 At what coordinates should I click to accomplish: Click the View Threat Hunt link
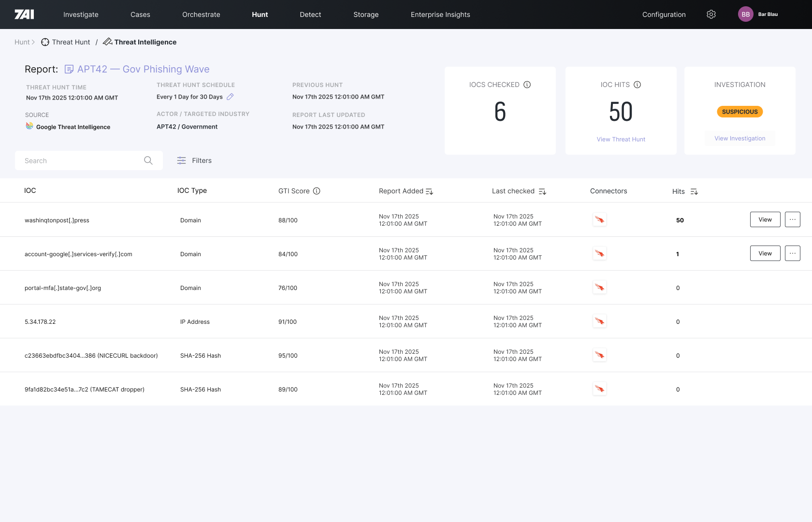621,139
